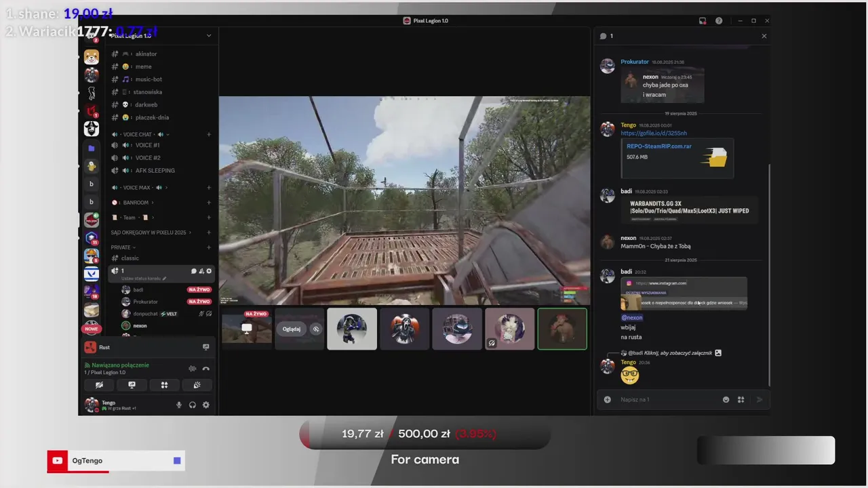
Task: Select the live stream thumbnail tile
Action: (x=247, y=329)
